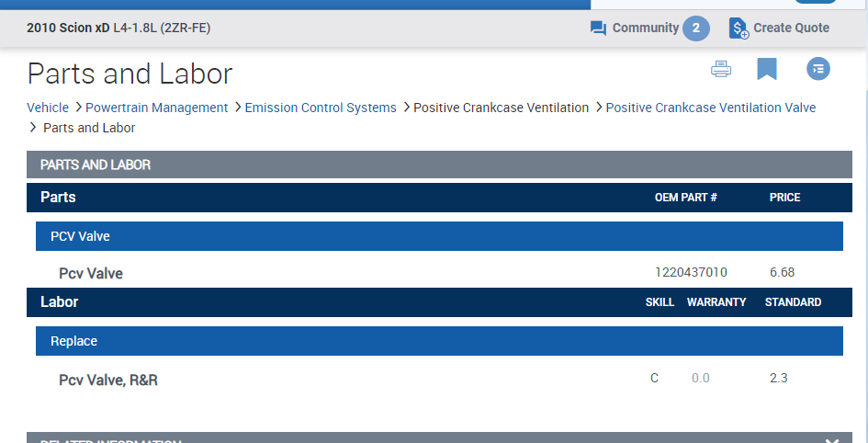
Task: Click the Create Quote dollar icon
Action: 738,28
